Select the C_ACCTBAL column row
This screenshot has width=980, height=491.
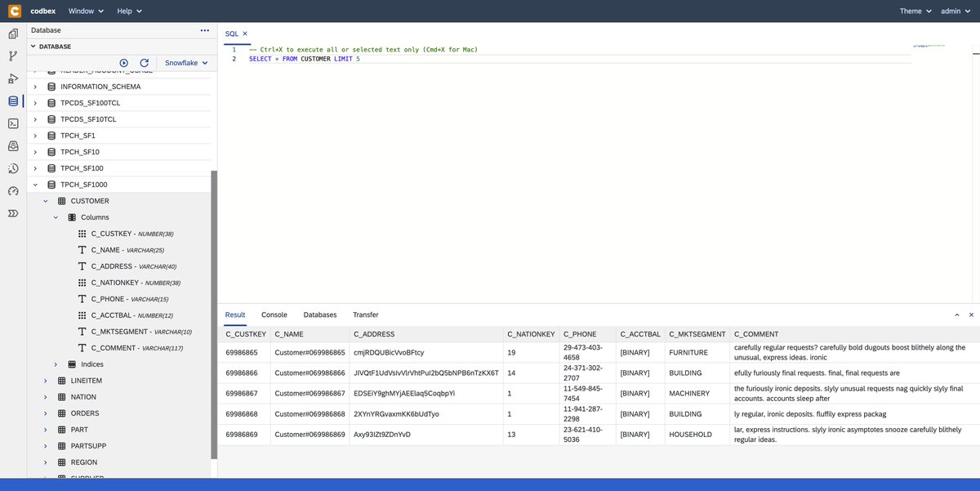(x=119, y=315)
